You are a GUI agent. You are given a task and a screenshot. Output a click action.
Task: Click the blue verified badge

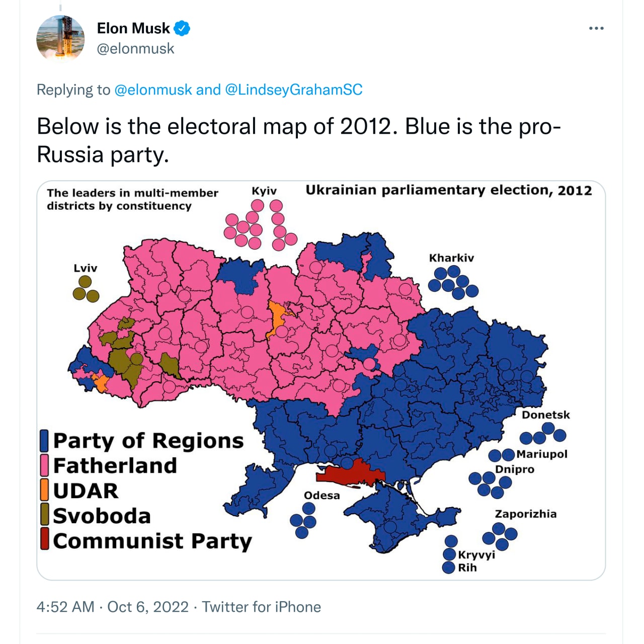tap(182, 29)
